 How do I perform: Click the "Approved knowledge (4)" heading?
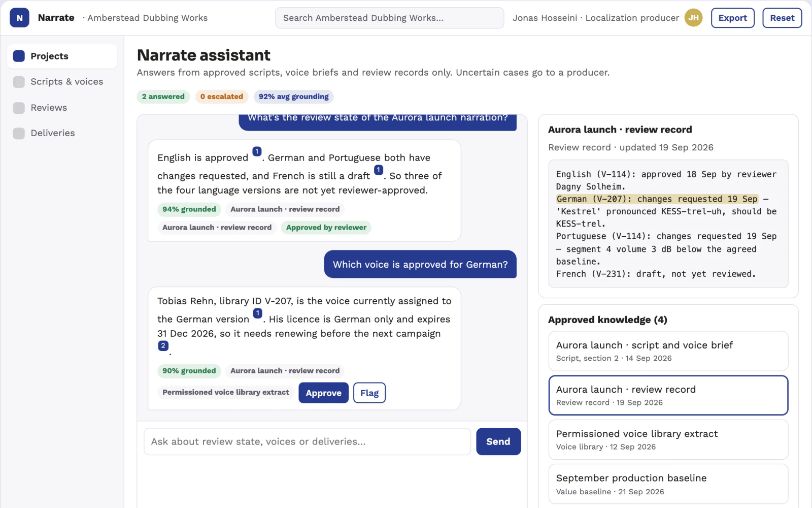click(x=607, y=320)
